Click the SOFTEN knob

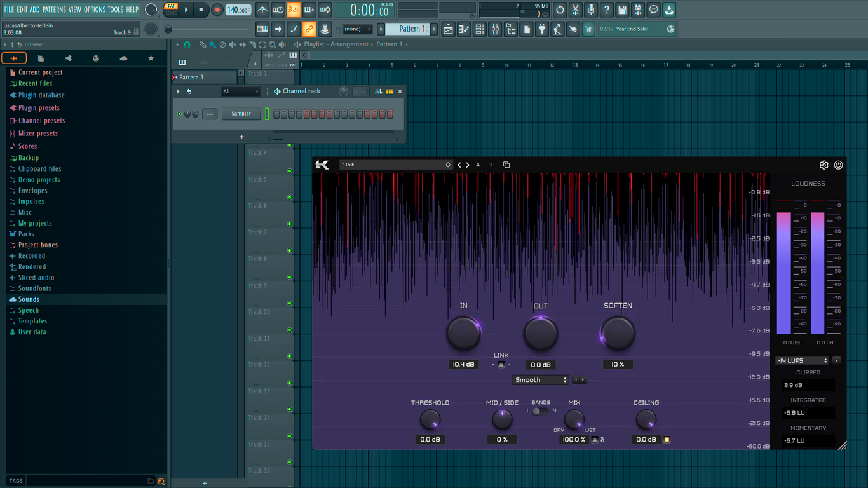(618, 333)
